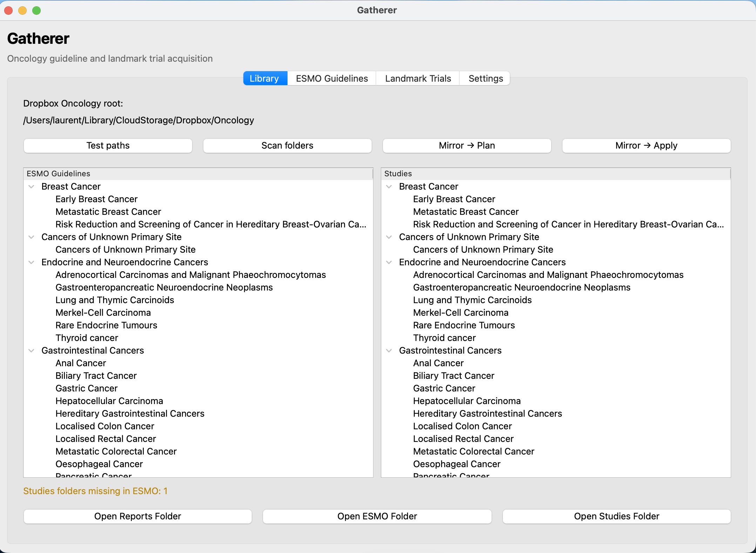The height and width of the screenshot is (553, 756).
Task: Collapse Breast Cancer in Studies tree
Action: (389, 186)
